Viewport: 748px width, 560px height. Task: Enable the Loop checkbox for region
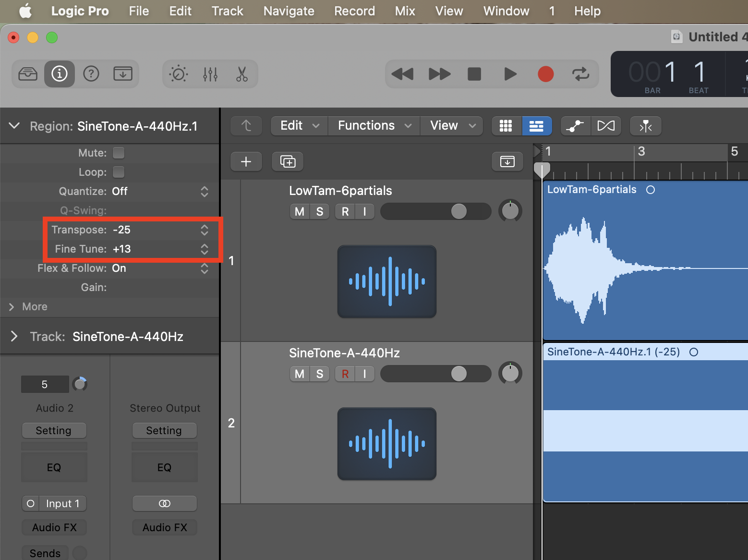(119, 172)
